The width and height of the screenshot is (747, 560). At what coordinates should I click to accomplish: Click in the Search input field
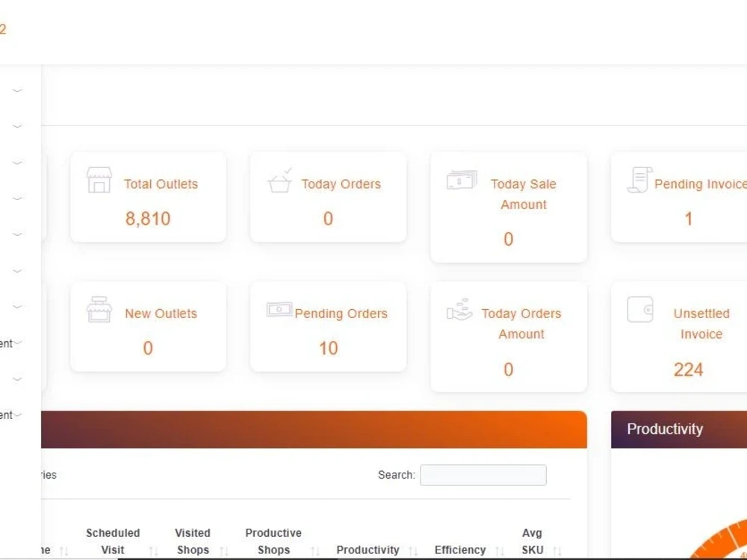pos(483,475)
